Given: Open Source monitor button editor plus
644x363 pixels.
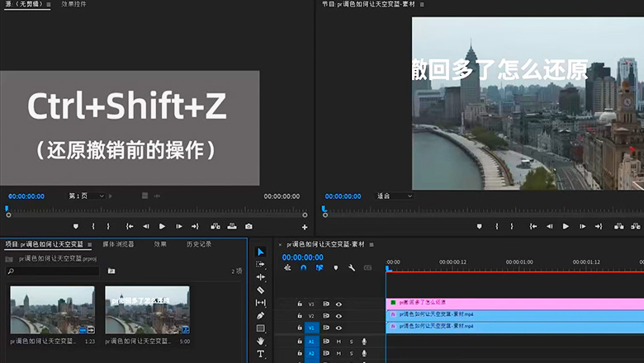Looking at the screenshot, I should point(305,227).
